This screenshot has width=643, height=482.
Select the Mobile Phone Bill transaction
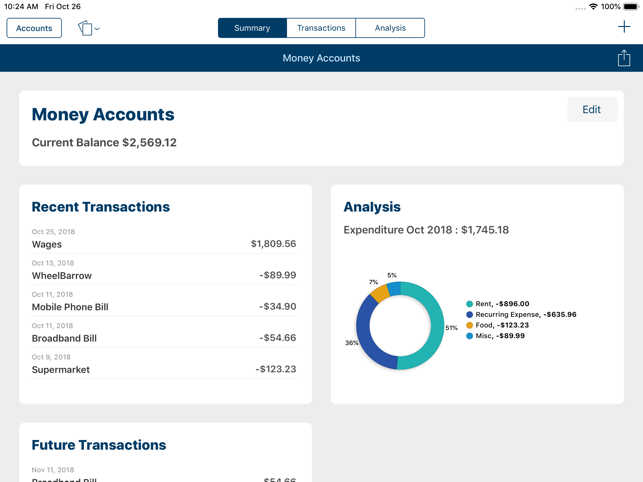(x=164, y=302)
